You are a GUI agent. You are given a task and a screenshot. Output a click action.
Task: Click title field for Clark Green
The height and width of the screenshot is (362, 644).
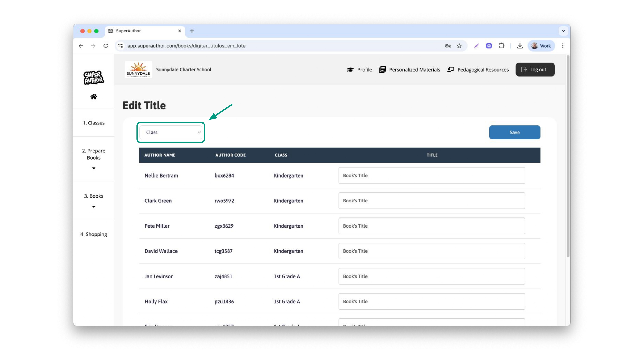tap(431, 201)
